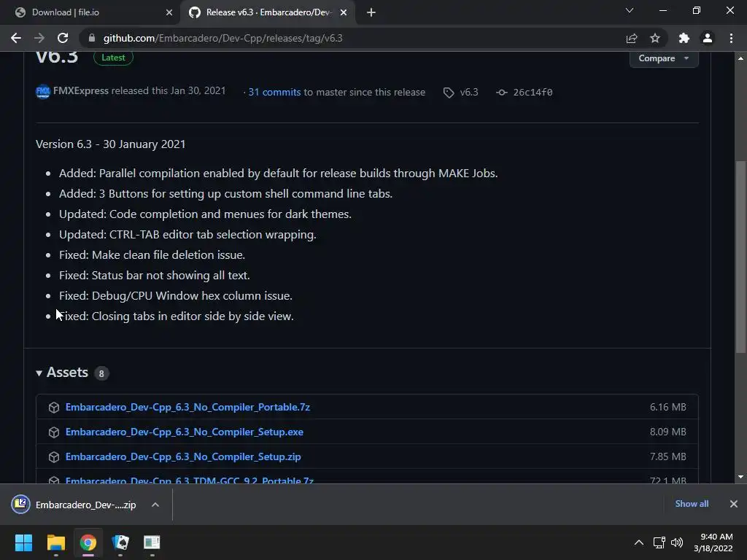Open downloaded Embarcadero_Dev zip file in shelf

pos(77,505)
